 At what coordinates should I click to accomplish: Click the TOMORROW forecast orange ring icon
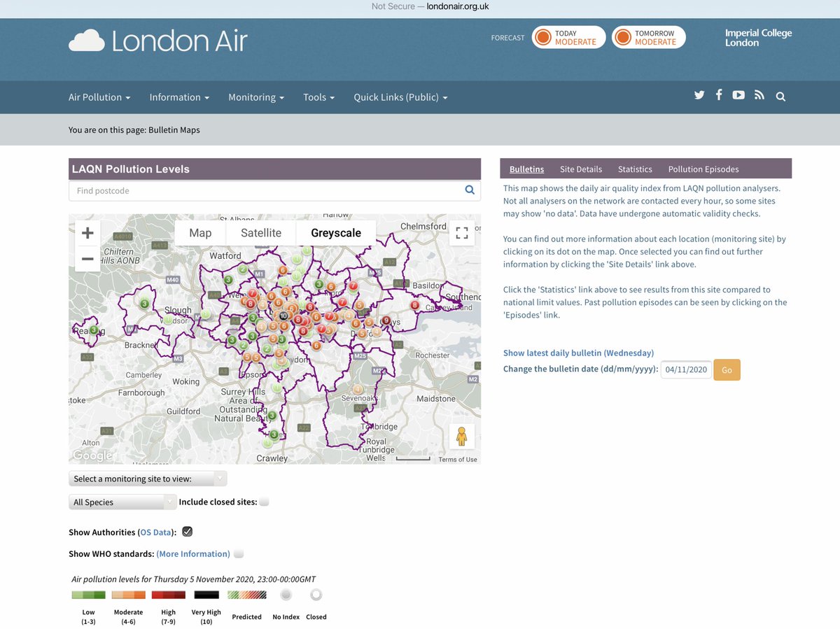click(x=622, y=37)
